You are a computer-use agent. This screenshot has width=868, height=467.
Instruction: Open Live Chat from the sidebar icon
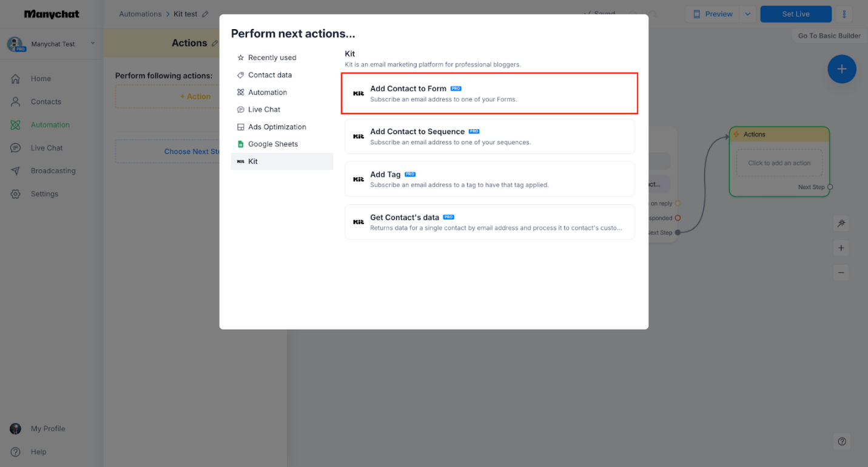pos(18,147)
